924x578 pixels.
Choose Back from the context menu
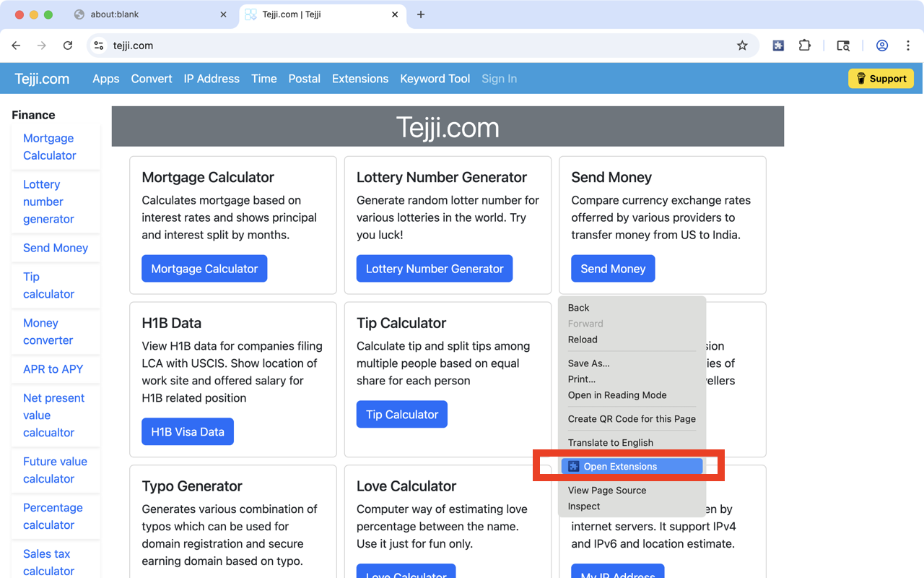point(632,308)
